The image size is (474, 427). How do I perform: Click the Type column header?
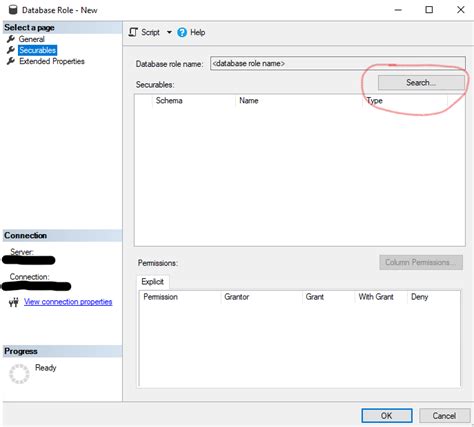375,101
